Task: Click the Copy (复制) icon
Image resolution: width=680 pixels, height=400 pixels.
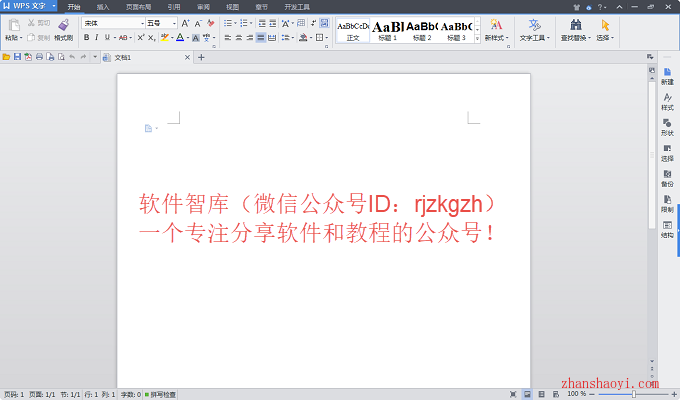Action: (x=31, y=38)
